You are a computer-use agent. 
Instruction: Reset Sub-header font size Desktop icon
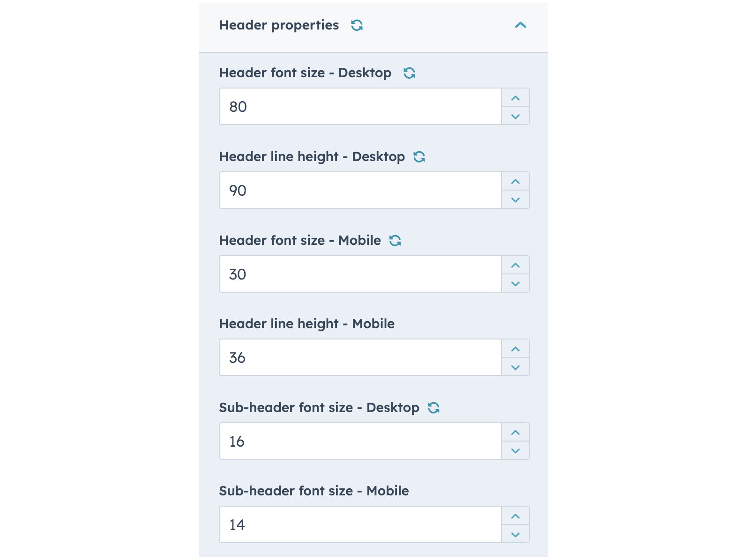coord(433,408)
